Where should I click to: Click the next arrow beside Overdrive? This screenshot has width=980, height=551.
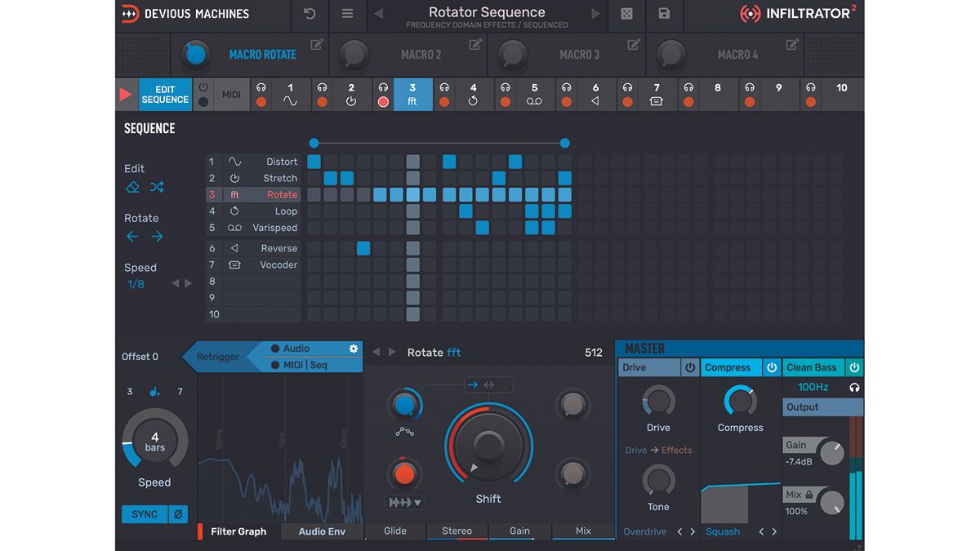(692, 531)
